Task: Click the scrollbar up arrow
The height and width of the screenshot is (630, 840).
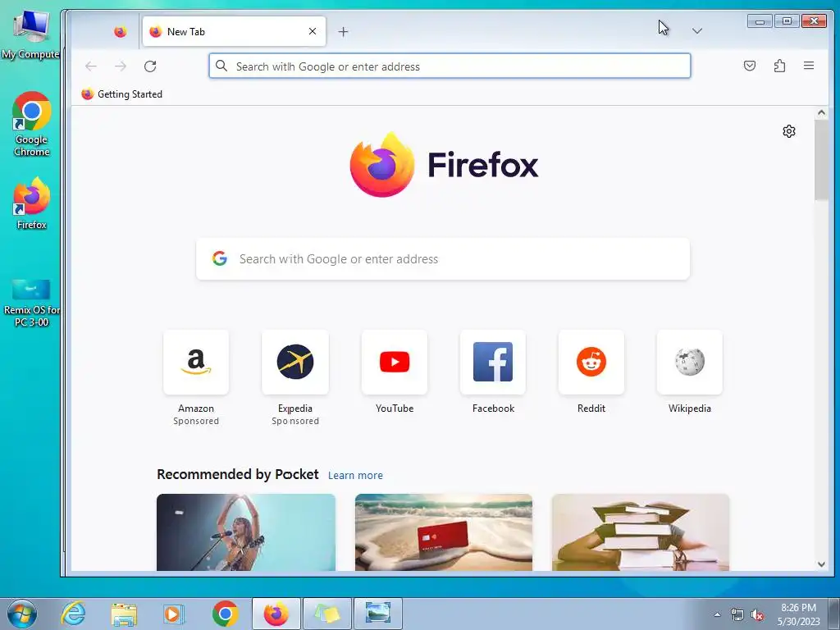Action: tap(821, 112)
